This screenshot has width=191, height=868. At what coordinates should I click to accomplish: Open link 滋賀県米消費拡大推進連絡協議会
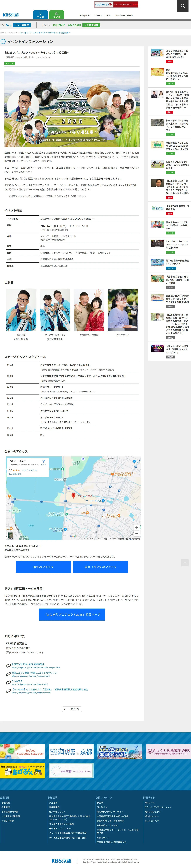coord(28,664)
